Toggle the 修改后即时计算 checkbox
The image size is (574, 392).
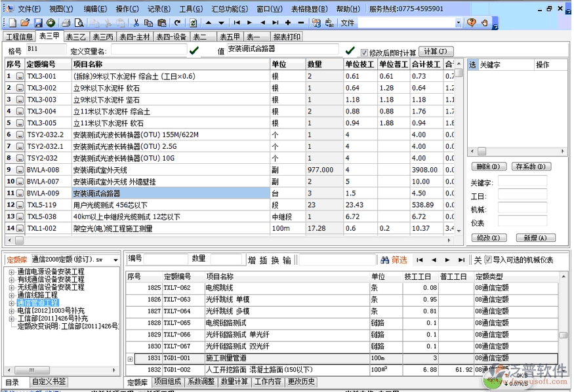[365, 52]
